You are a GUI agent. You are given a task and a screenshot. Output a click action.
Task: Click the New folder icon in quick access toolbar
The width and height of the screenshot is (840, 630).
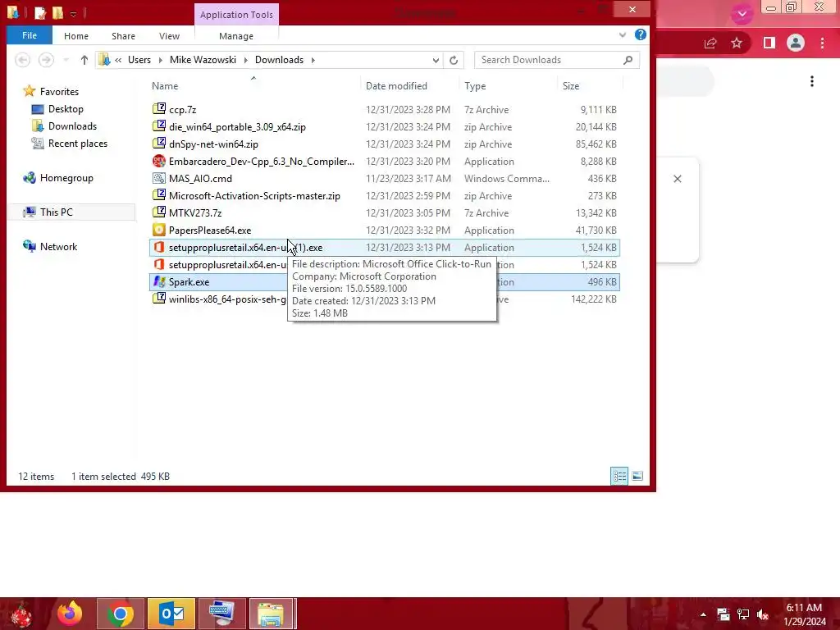(x=58, y=12)
